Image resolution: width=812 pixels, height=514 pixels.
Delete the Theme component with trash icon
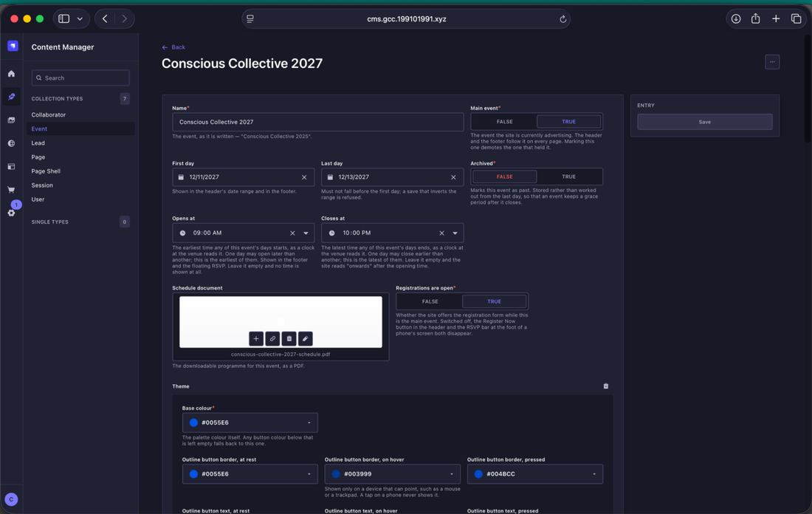click(606, 386)
